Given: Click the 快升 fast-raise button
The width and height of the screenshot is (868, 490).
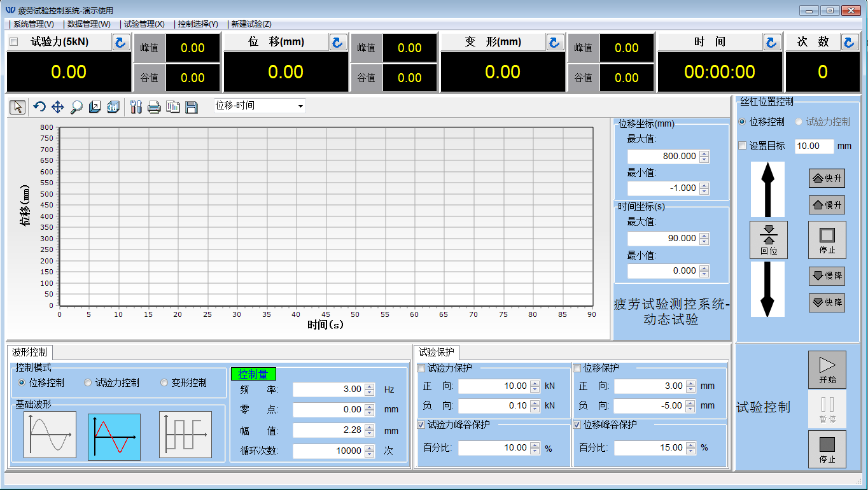Looking at the screenshot, I should coord(827,178).
